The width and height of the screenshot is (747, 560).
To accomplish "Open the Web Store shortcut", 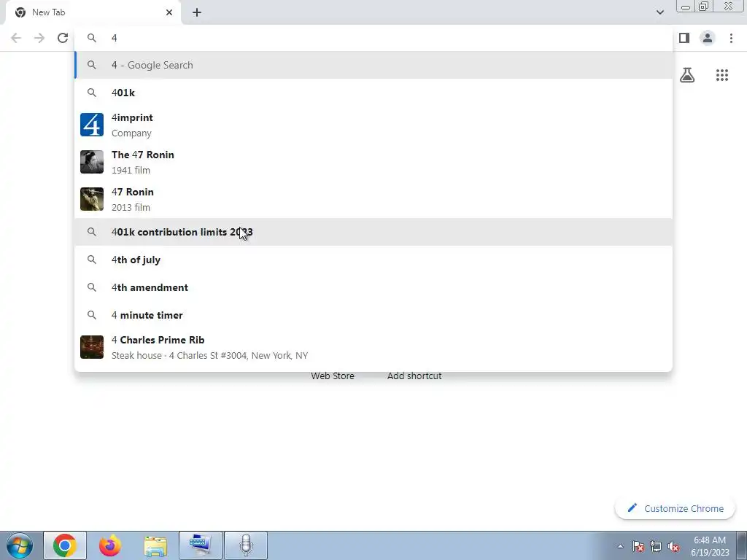I will [x=333, y=376].
